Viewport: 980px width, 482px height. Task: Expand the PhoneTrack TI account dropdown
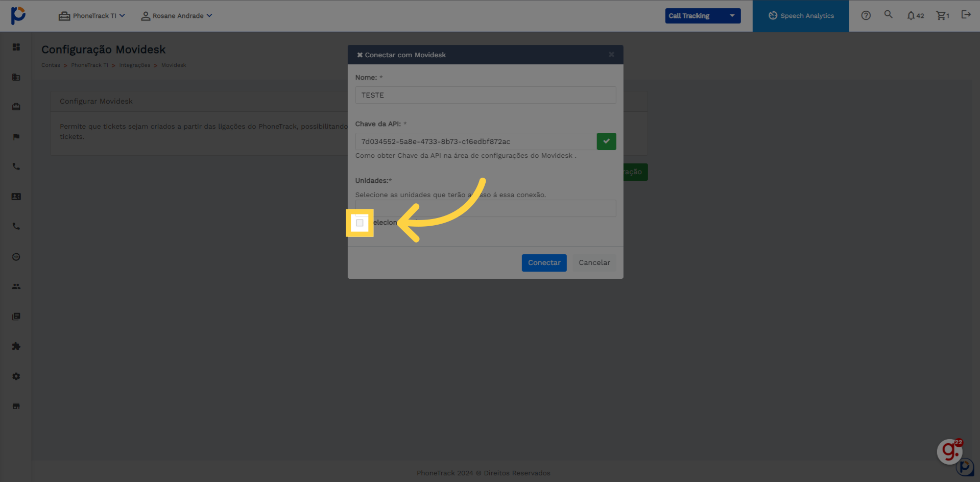pyautogui.click(x=92, y=16)
